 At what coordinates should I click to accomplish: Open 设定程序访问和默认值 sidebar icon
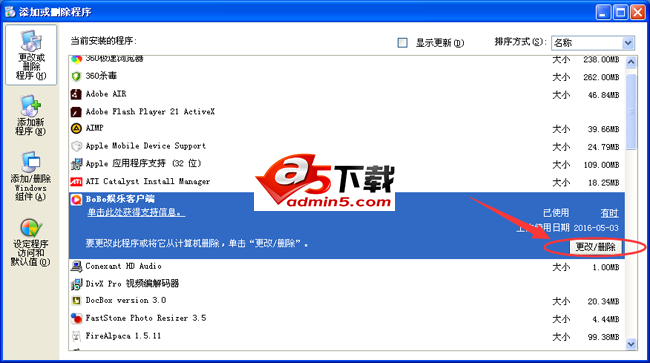[x=30, y=242]
